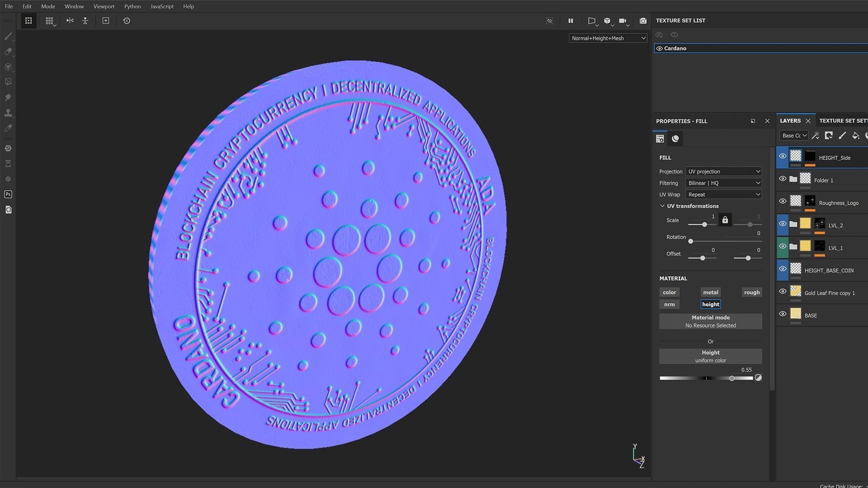The image size is (868, 488).
Task: Switch to the material sphere properties icon
Action: click(675, 139)
